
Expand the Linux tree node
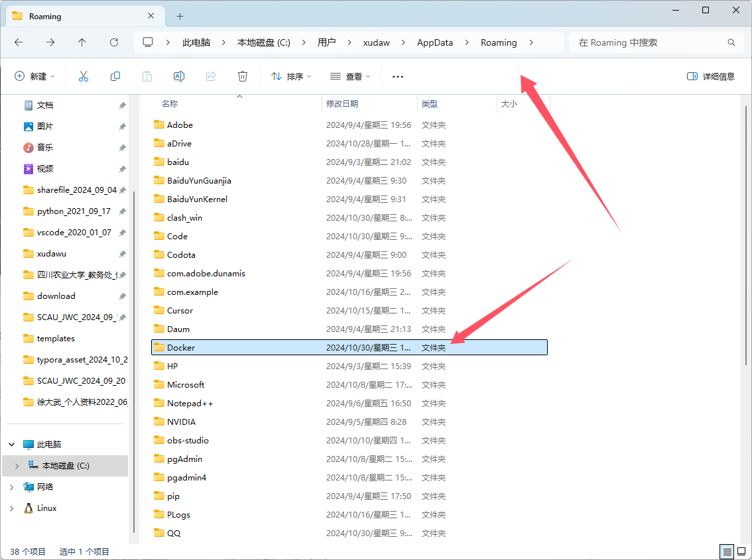tap(12, 508)
